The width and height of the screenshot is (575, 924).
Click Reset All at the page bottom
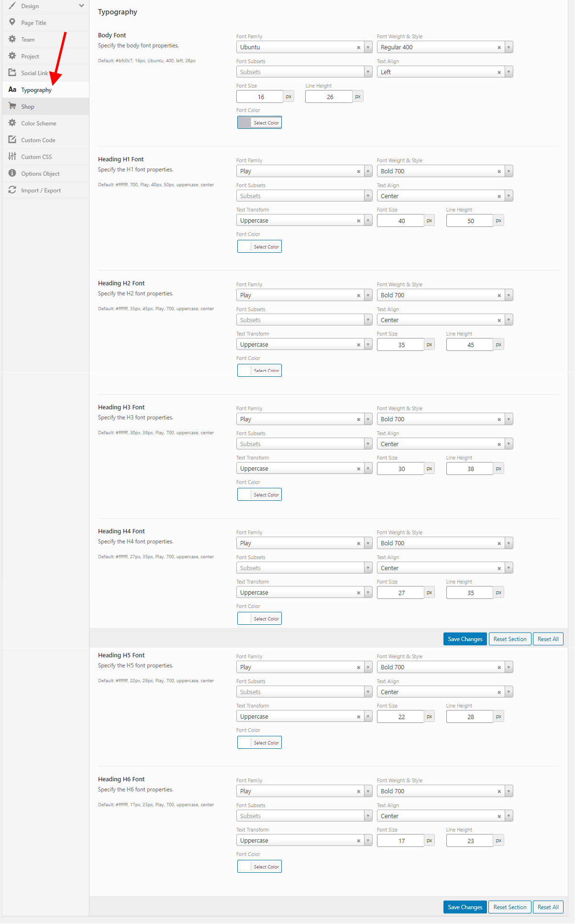548,907
